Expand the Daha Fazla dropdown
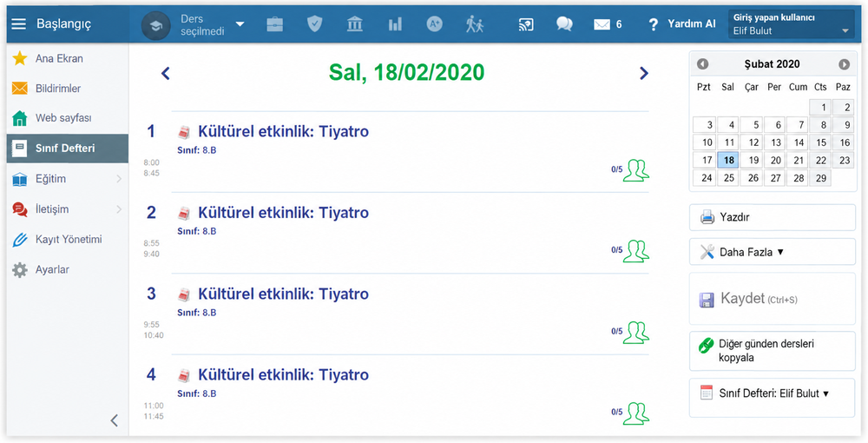This screenshot has width=868, height=443. point(773,252)
